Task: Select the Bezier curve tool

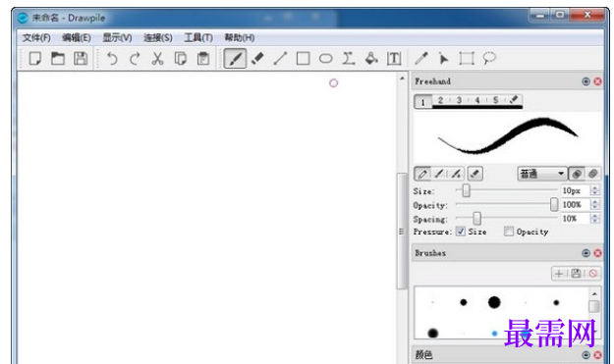Action: pos(349,59)
